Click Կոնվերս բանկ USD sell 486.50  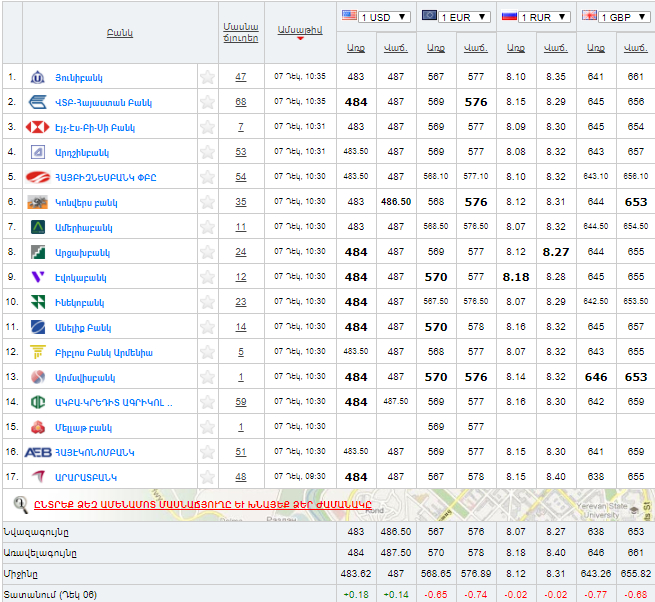pyautogui.click(x=396, y=202)
